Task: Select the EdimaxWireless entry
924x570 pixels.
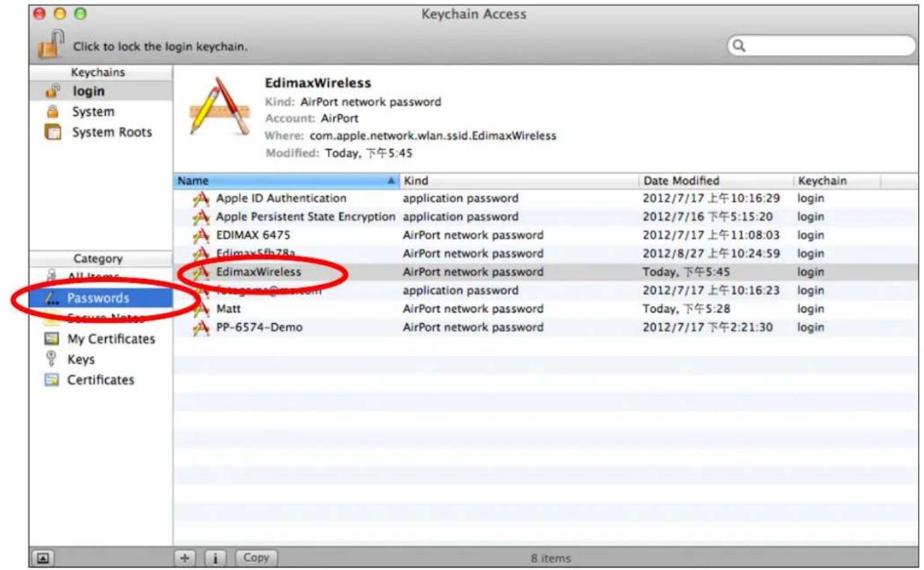Action: pyautogui.click(x=258, y=272)
